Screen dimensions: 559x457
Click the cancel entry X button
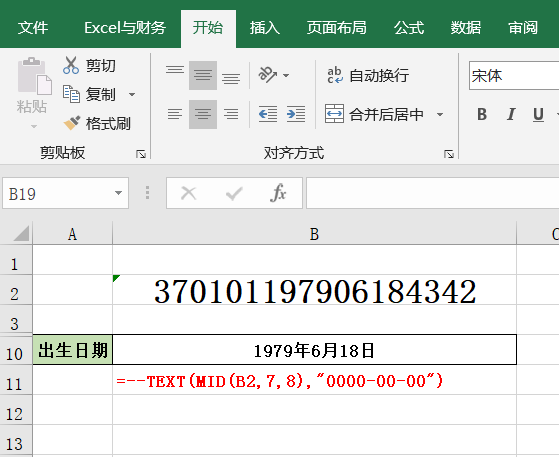pyautogui.click(x=189, y=194)
